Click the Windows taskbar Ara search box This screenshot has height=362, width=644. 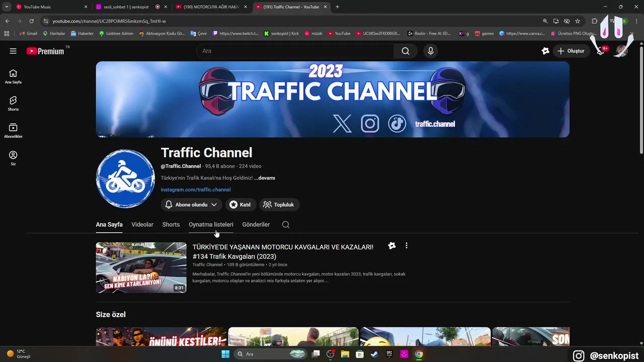click(x=271, y=354)
